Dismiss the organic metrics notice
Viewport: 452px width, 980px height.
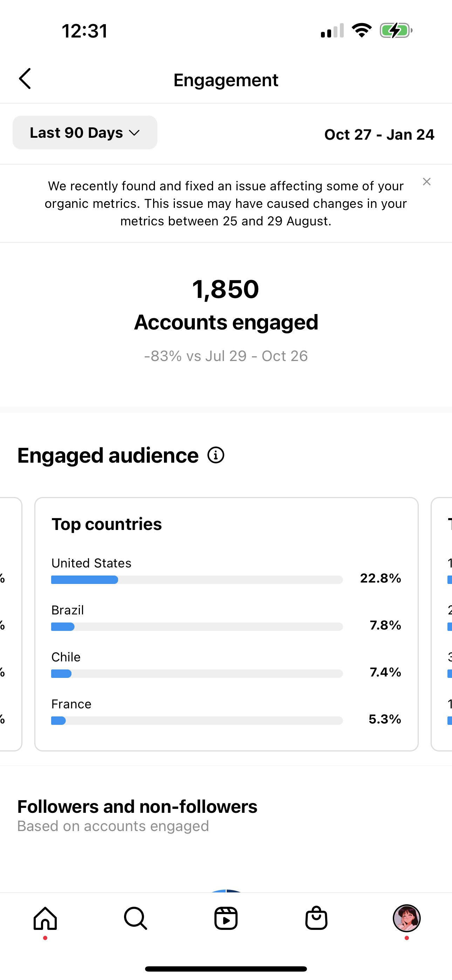(x=426, y=182)
